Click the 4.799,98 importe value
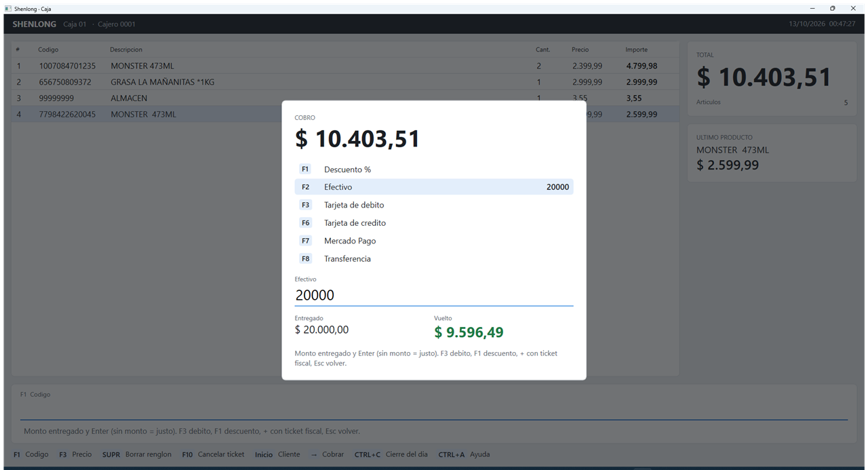 642,66
